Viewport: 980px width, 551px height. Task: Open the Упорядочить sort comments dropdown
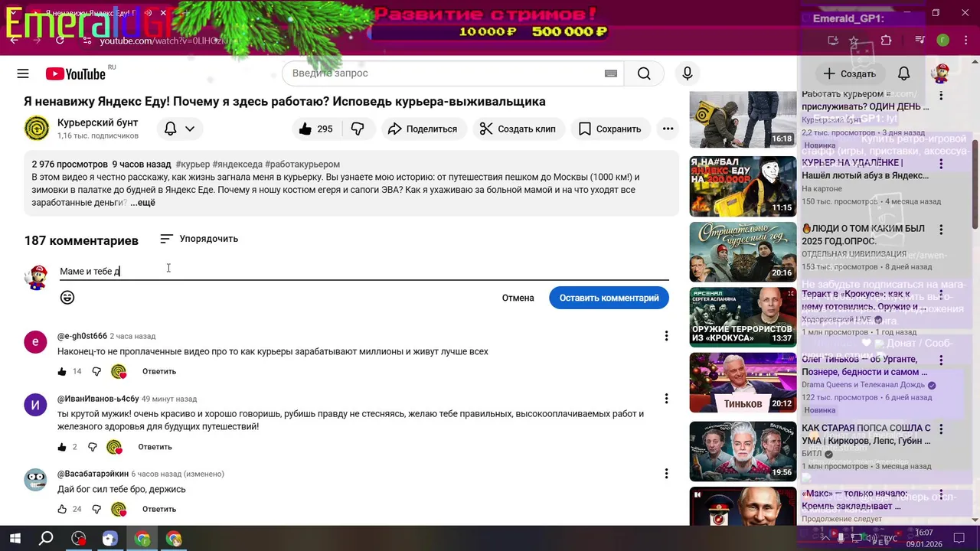(x=199, y=239)
